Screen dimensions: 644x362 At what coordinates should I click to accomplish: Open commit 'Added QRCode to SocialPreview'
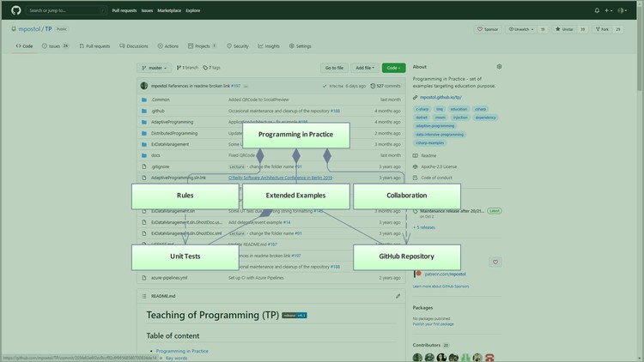click(x=258, y=100)
